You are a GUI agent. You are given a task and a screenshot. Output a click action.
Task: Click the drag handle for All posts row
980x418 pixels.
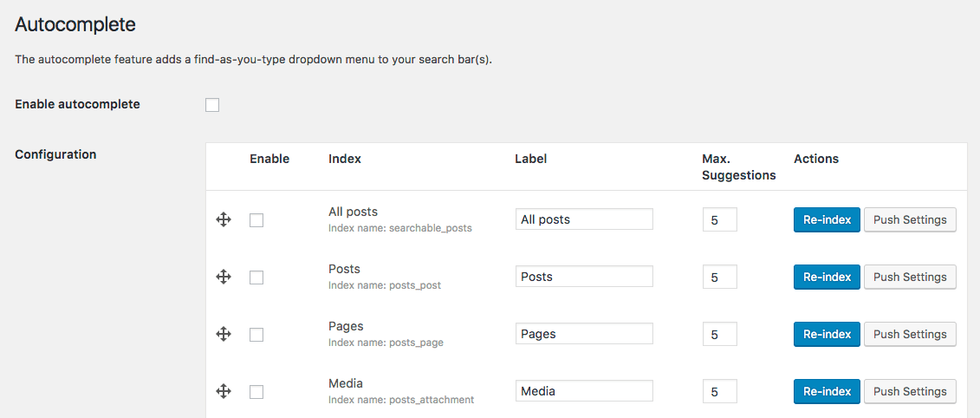coord(224,219)
